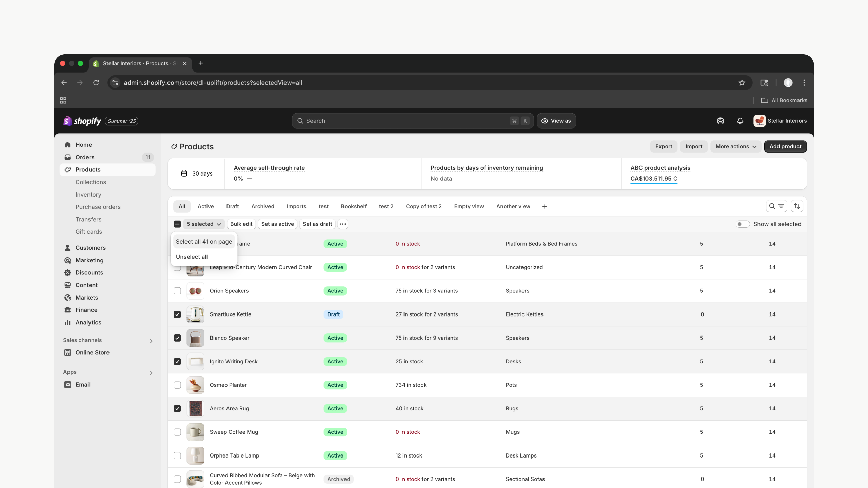The image size is (868, 488).
Task: Open the Aeros Area Rug thumbnail
Action: pos(195,408)
